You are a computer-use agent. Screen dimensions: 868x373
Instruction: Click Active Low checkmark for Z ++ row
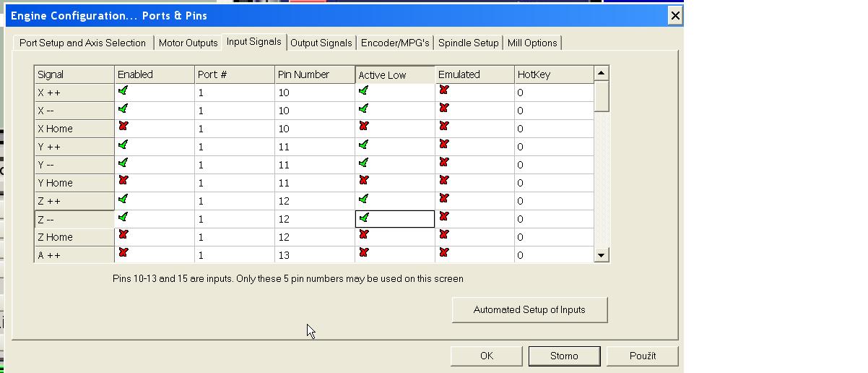(x=364, y=199)
